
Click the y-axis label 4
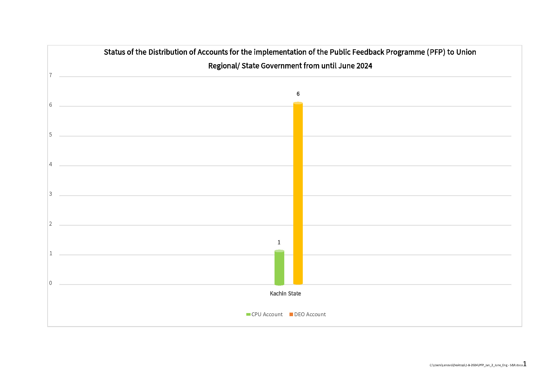click(x=51, y=164)
